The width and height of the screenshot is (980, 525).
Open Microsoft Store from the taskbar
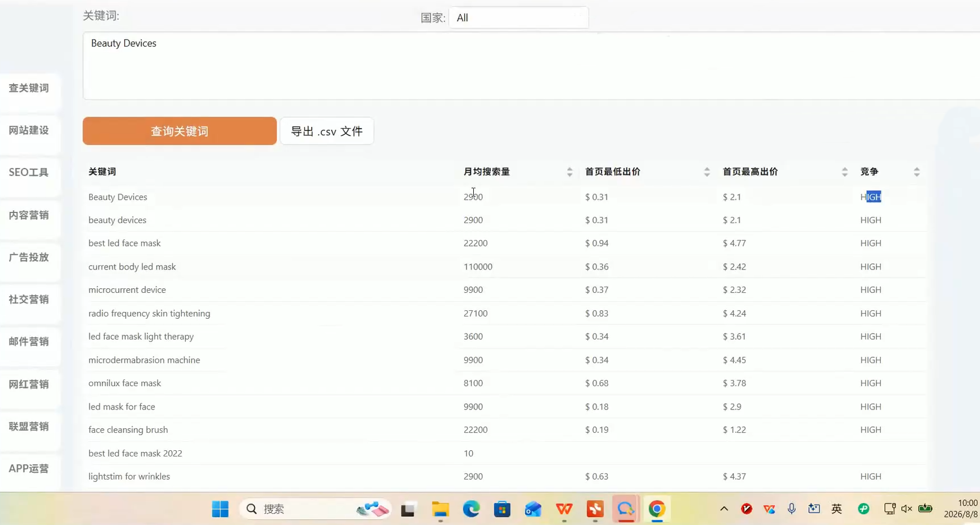tap(502, 509)
